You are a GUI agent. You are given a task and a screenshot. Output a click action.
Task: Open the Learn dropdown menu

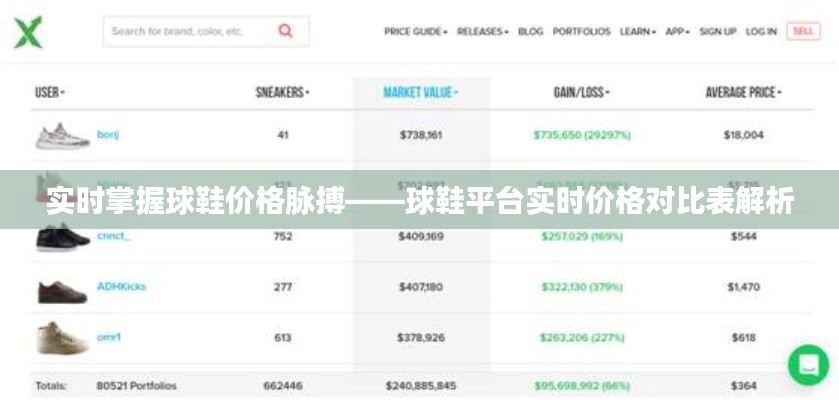tap(638, 32)
